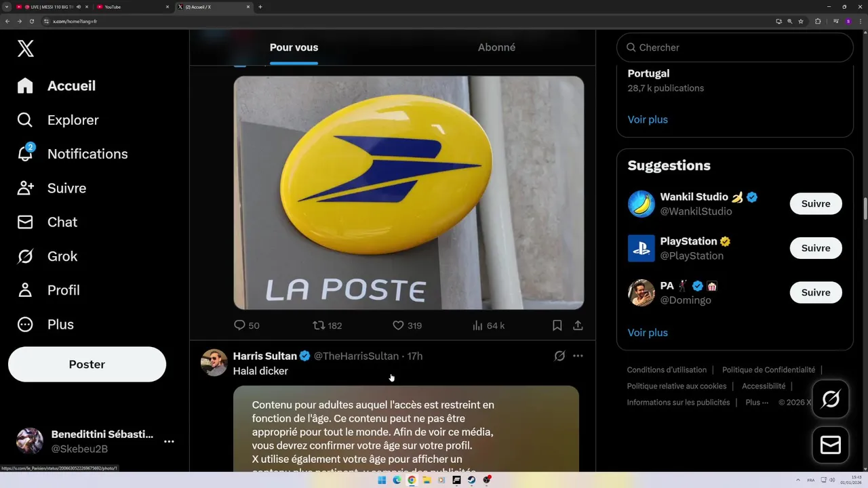Reload the page

point(31,21)
